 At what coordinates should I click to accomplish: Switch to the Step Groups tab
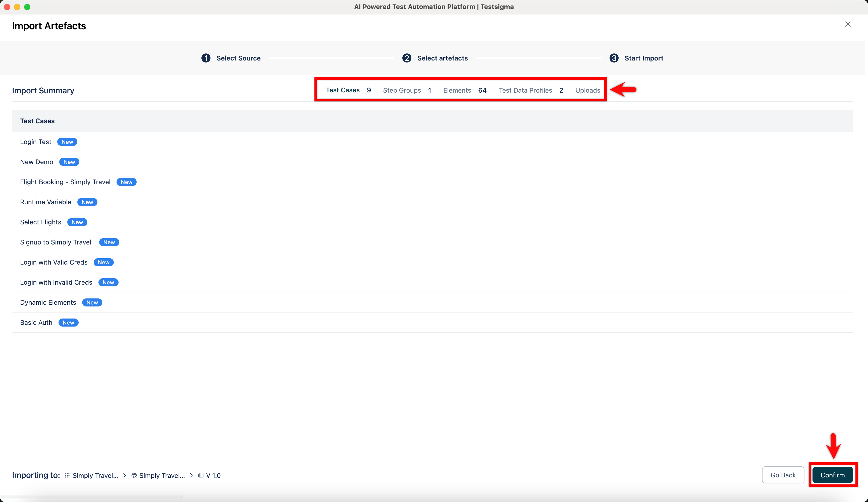[402, 90]
